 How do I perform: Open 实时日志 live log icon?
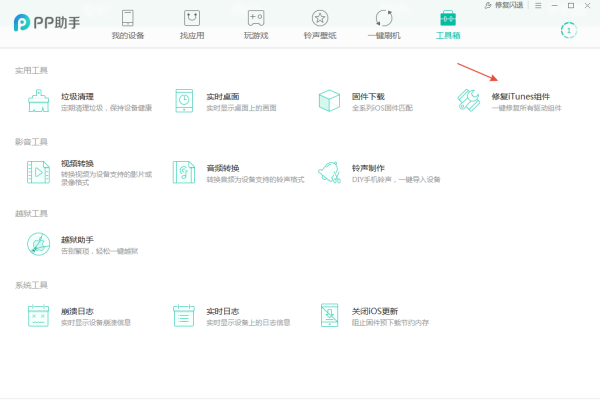(x=184, y=316)
